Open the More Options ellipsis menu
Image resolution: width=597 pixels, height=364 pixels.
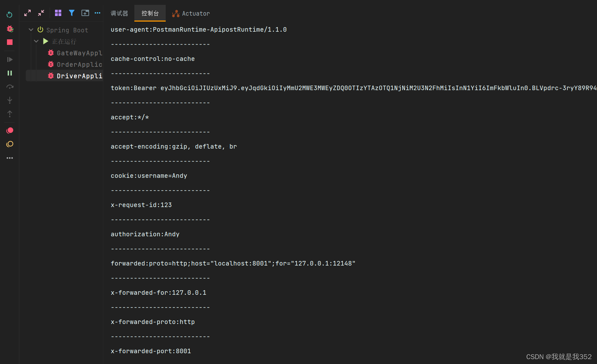tap(97, 13)
